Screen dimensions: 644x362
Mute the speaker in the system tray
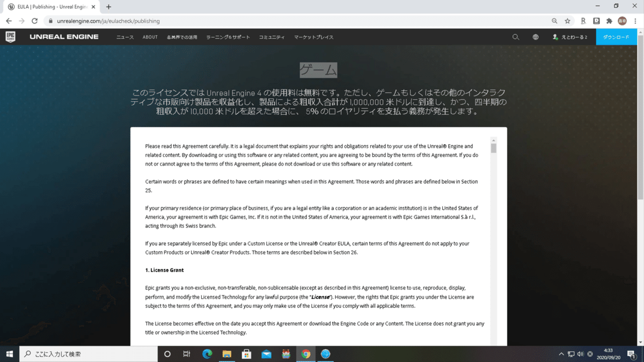pos(580,354)
